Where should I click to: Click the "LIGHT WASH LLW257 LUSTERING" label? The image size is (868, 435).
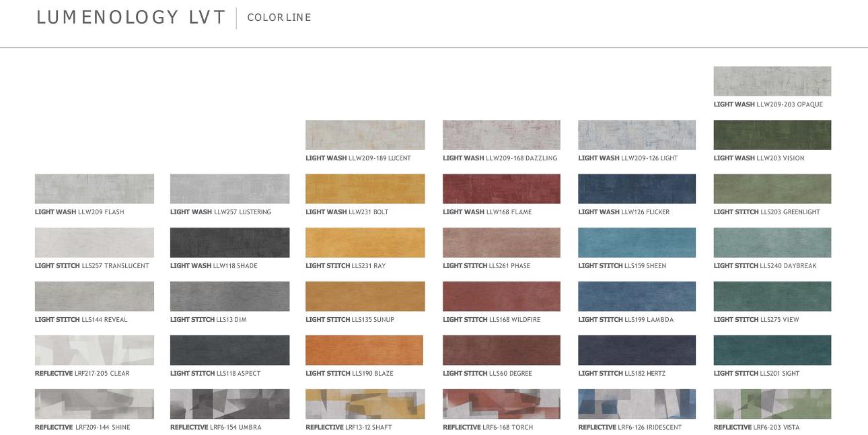[221, 212]
